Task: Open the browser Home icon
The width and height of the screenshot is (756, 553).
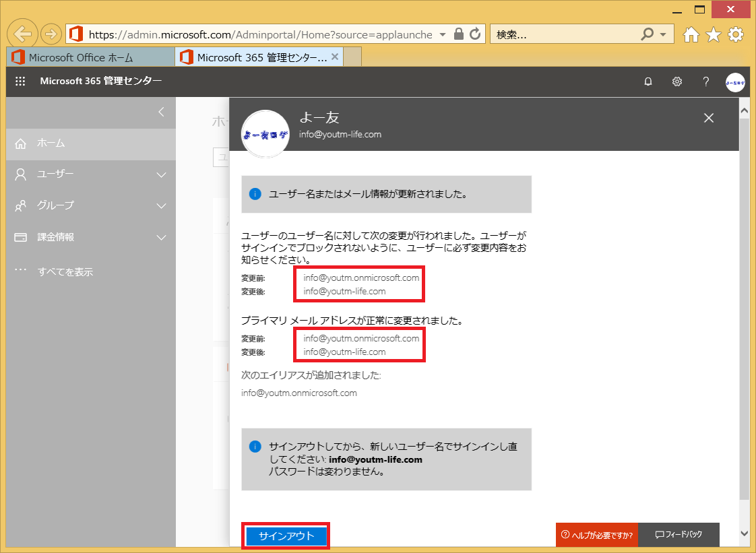Action: pyautogui.click(x=691, y=34)
